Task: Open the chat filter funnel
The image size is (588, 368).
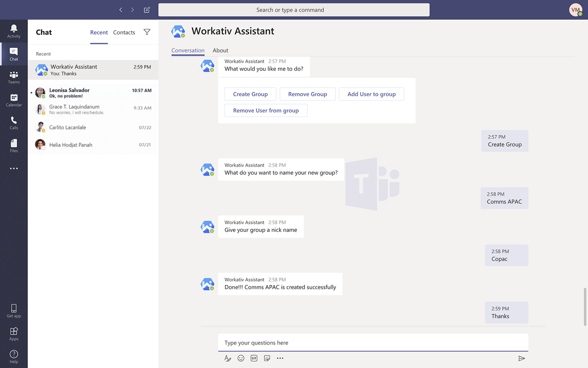Action: [147, 32]
